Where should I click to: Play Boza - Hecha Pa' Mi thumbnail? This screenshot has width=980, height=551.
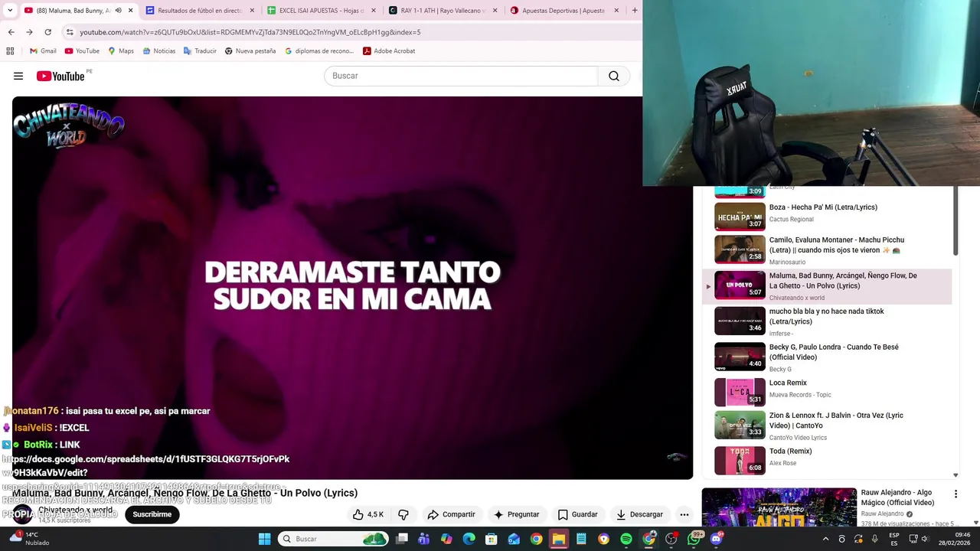[740, 217]
